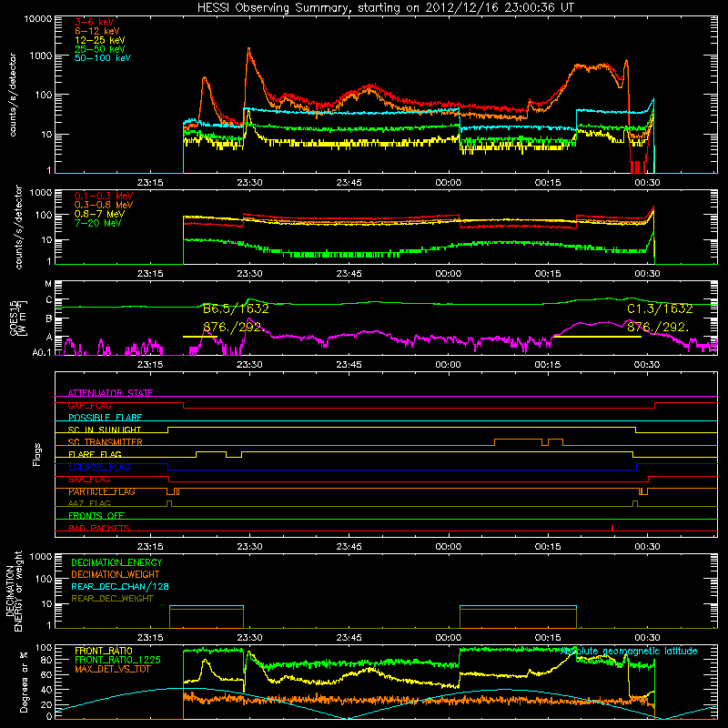Click the ECLIPSE_FLAG label
The width and height of the screenshot is (728, 728).
(x=99, y=467)
